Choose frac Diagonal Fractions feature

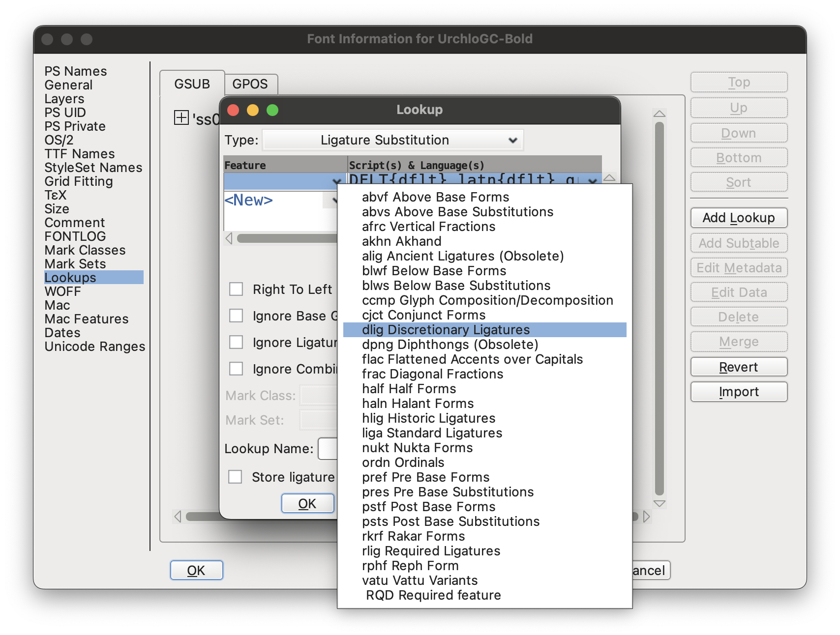pyautogui.click(x=432, y=374)
